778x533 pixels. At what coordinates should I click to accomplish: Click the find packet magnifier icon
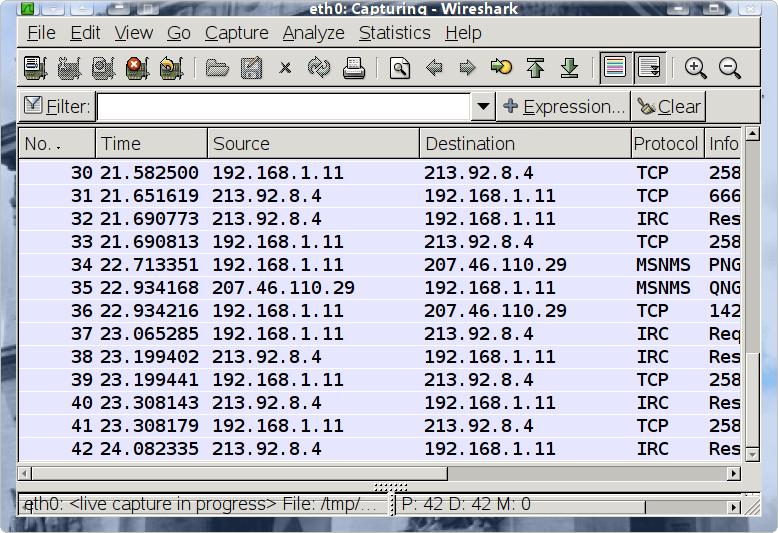pyautogui.click(x=400, y=68)
